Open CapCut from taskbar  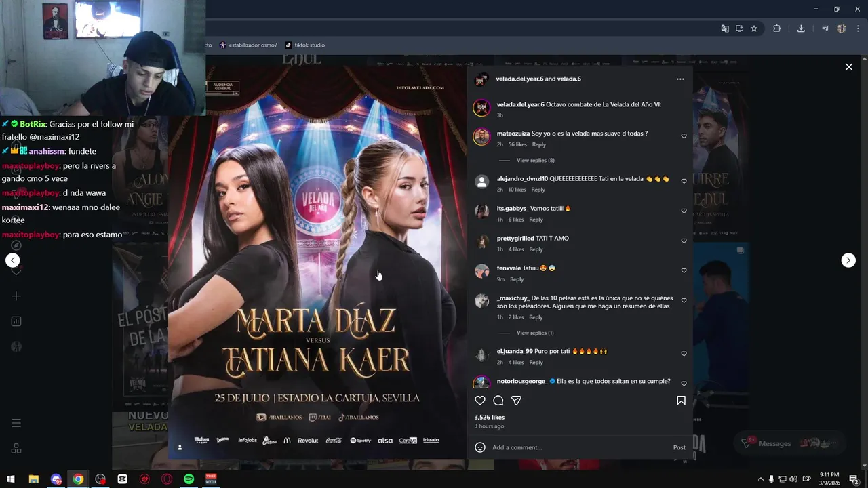[122, 479]
